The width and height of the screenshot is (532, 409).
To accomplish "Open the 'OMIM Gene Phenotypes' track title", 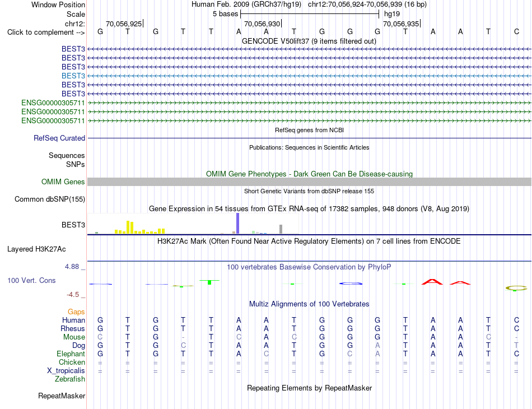I will pyautogui.click(x=309, y=174).
